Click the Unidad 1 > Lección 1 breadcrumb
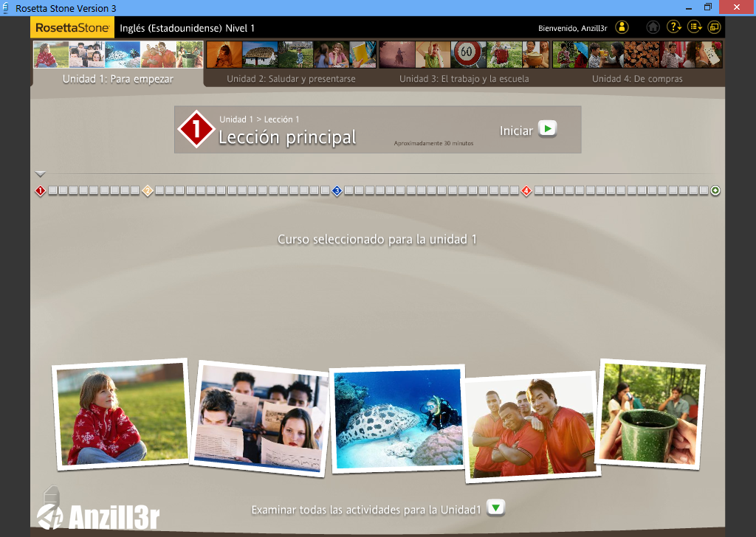Image resolution: width=756 pixels, height=537 pixels. point(259,119)
